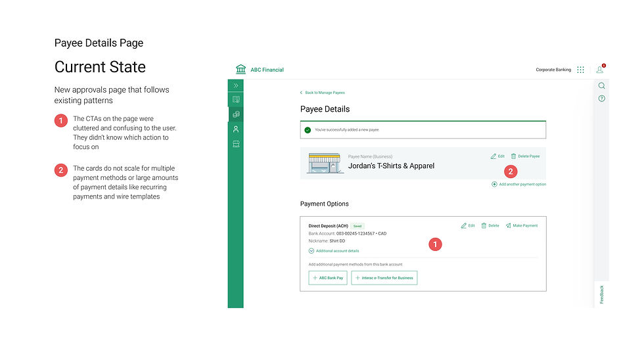This screenshot has height=362, width=644.
Task: Open the payments coins icon in sidebar
Action: [236, 114]
